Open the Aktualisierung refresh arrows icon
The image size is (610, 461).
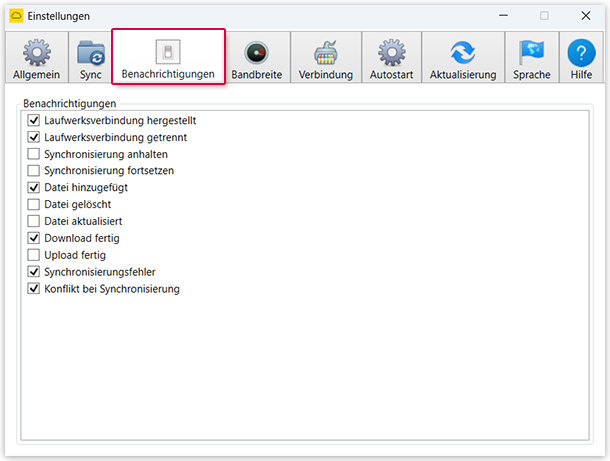point(463,53)
